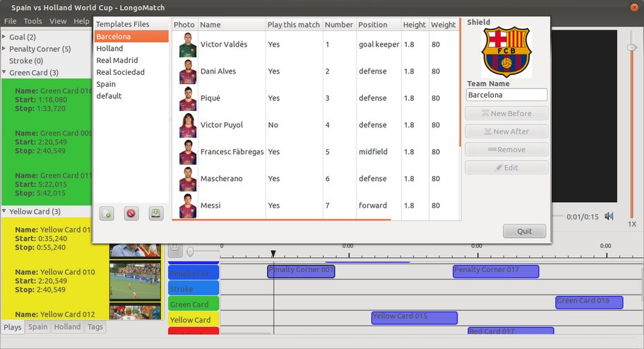
Task: Switch to the Plays tab
Action: (12, 327)
